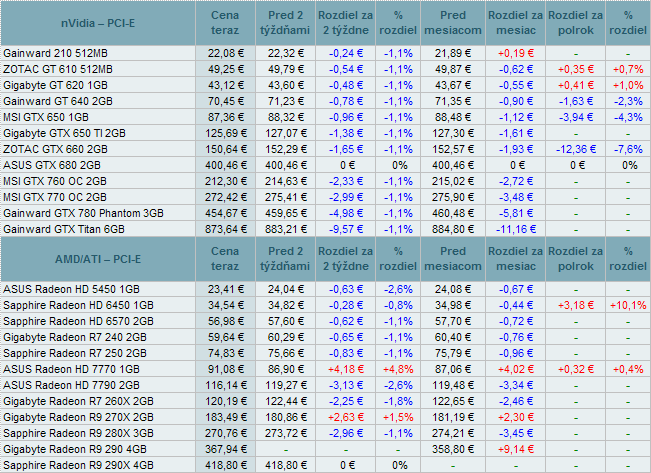Click Gigabyte Radeon R9 290 4GB name
Image resolution: width=651 pixels, height=473 pixels.
coord(75,449)
